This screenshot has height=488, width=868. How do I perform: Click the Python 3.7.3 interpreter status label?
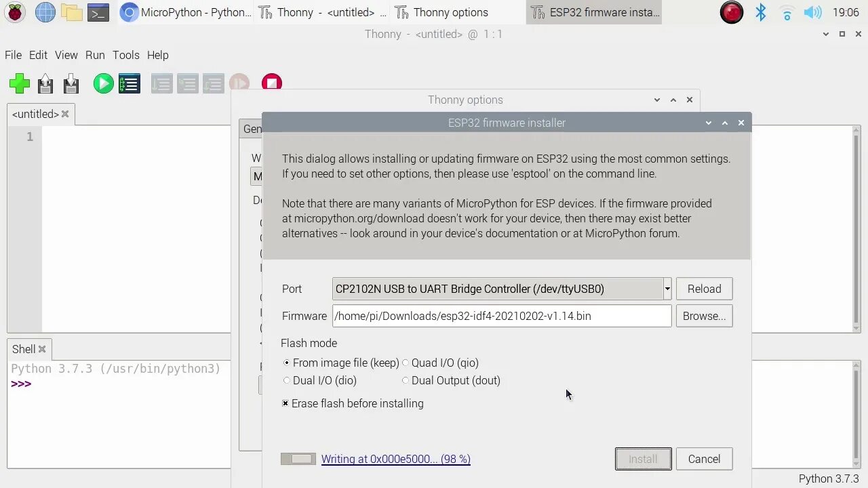click(x=829, y=479)
